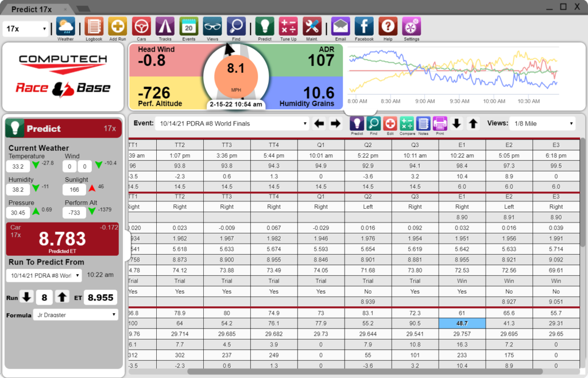Click the Print icon
Screen dimensions: 588x378
(x=440, y=123)
